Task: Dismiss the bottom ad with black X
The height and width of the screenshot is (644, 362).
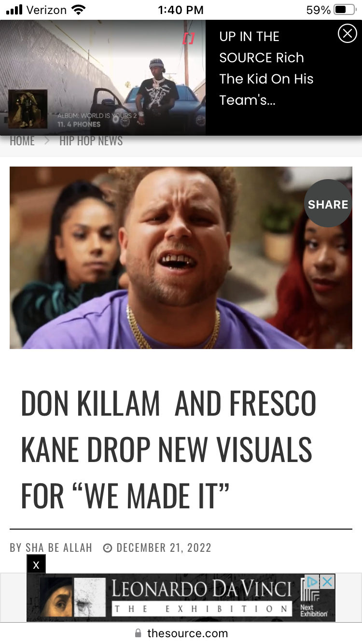Action: point(36,564)
